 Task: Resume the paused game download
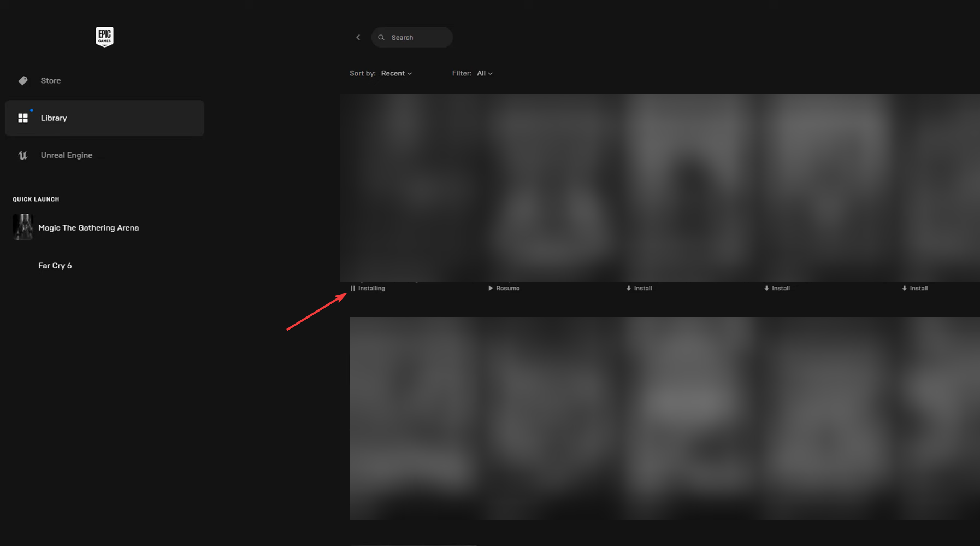click(504, 289)
